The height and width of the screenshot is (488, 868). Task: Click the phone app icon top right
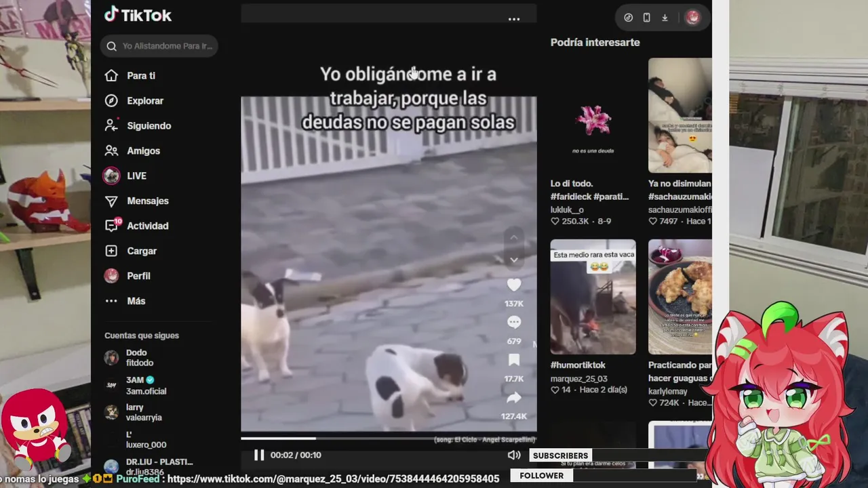(x=647, y=18)
